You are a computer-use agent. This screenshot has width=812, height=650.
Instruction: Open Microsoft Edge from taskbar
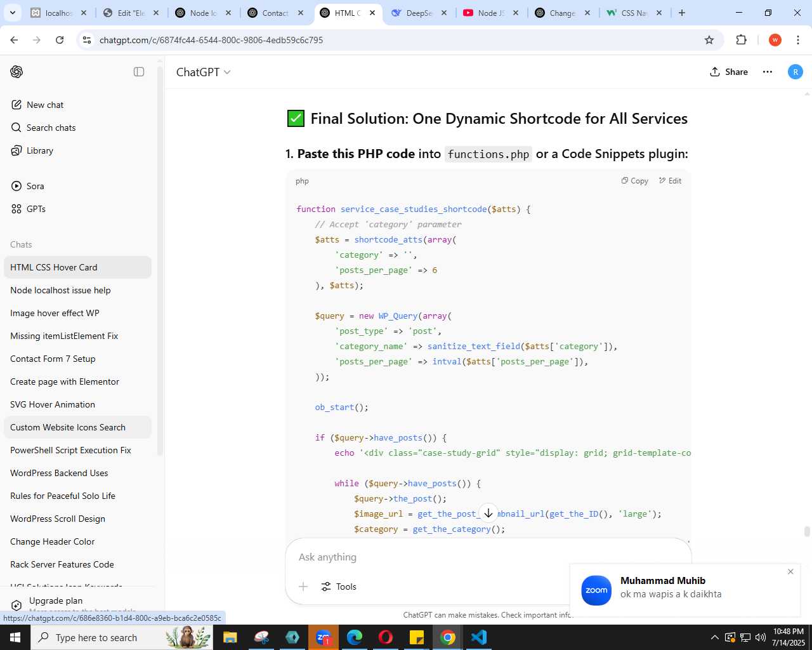354,637
